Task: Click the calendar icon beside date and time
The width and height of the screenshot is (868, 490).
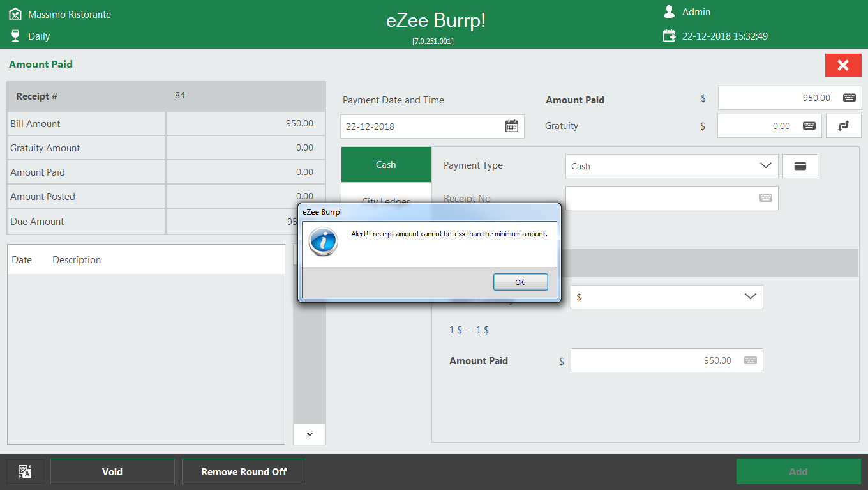Action: [669, 36]
